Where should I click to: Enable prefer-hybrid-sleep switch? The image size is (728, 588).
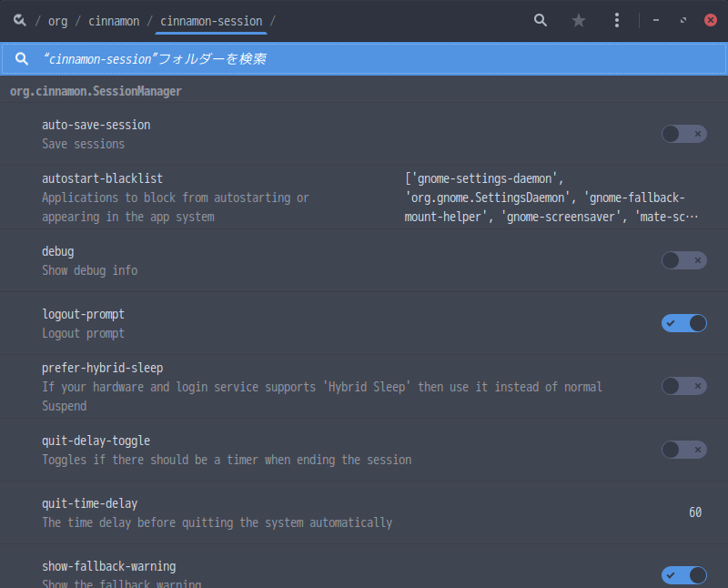coord(684,386)
